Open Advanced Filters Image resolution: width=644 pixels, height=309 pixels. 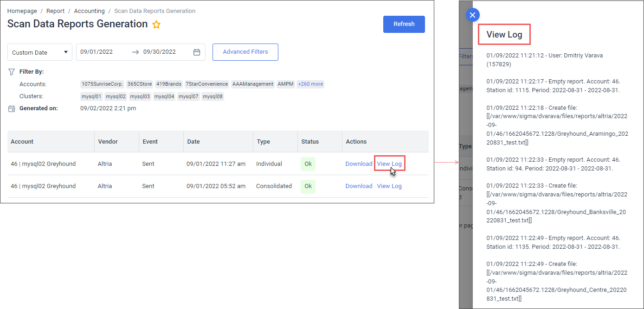(x=245, y=52)
